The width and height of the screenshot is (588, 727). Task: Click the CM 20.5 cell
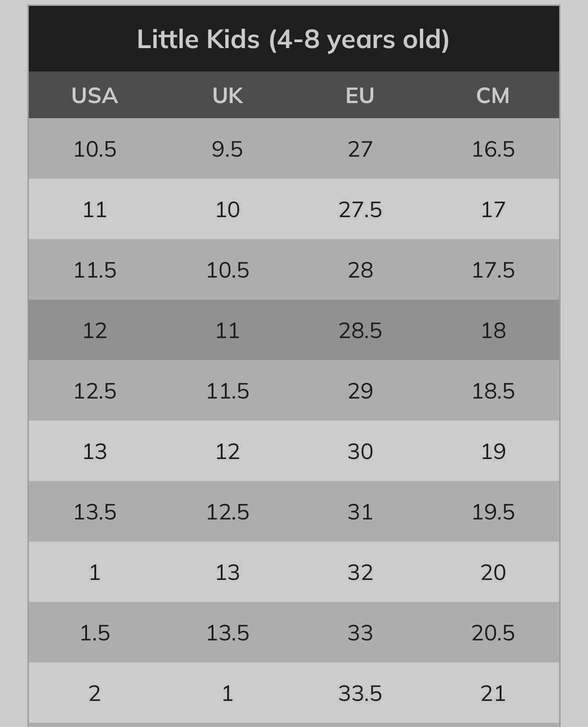pos(493,633)
